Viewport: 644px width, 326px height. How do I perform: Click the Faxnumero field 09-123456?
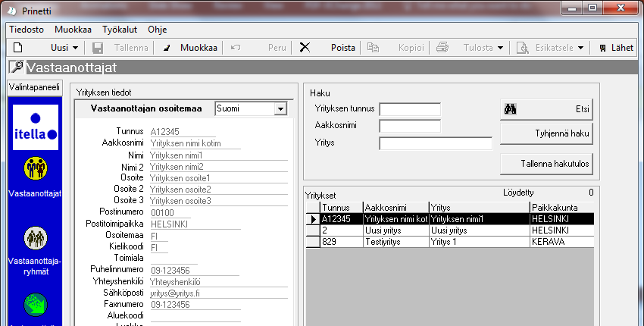click(x=195, y=305)
